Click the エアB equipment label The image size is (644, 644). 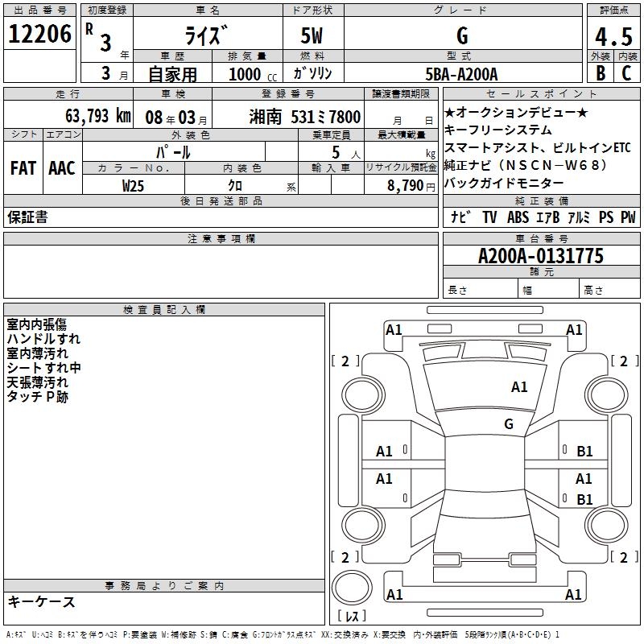(x=548, y=217)
